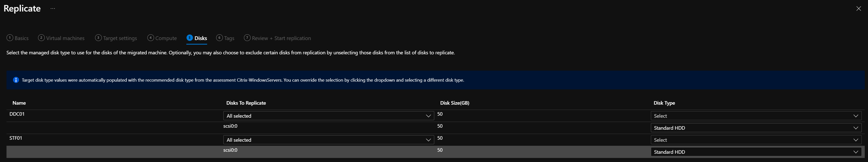This screenshot has width=868, height=162.
Task: Open DDC01 Disks To Replicate dropdown
Action: pyautogui.click(x=328, y=116)
